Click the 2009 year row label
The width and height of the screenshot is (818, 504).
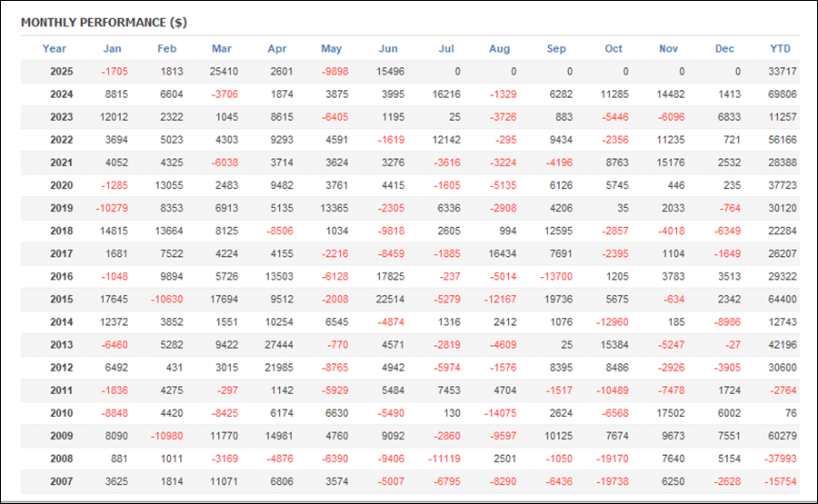point(62,436)
